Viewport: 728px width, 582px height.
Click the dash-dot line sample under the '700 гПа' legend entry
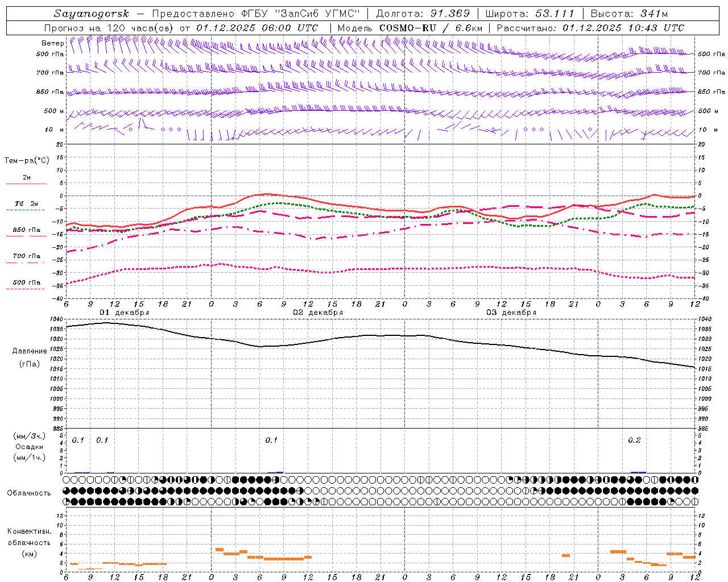point(25,263)
